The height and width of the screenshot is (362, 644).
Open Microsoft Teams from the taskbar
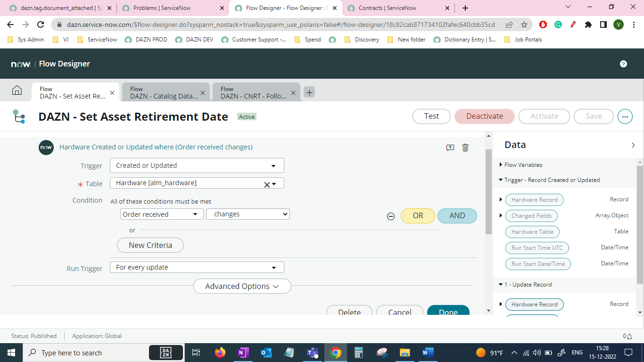point(312,353)
